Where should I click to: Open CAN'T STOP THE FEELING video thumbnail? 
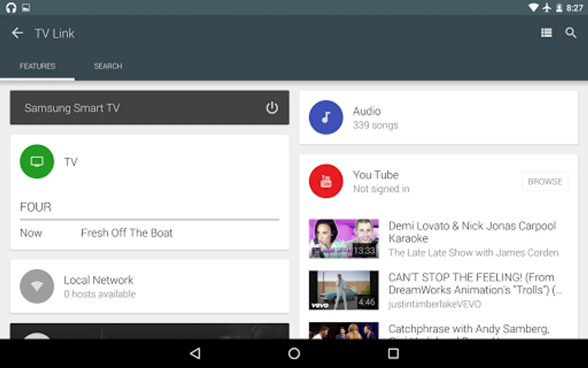point(344,290)
